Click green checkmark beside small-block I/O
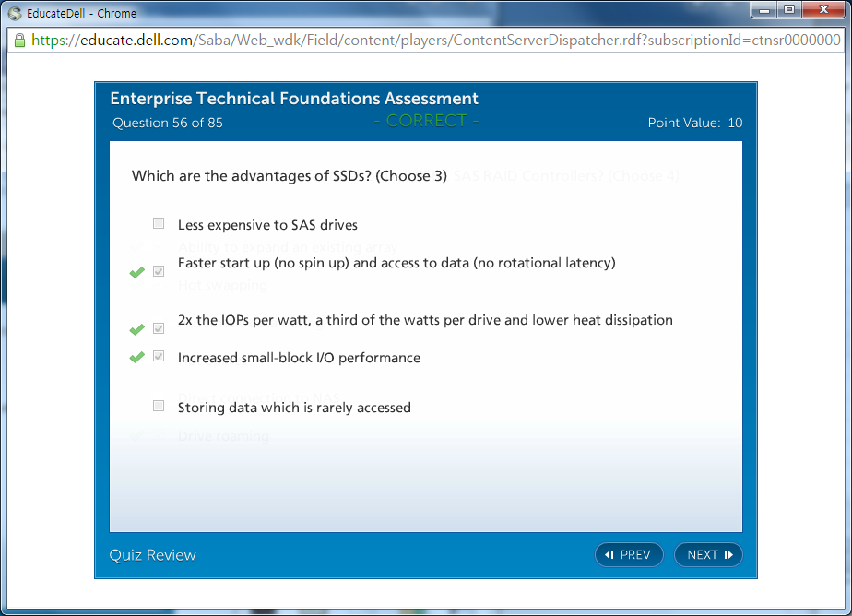 click(137, 357)
